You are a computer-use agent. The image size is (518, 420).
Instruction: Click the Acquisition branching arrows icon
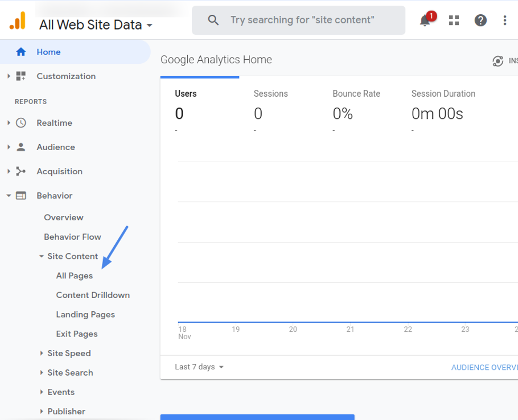point(21,172)
